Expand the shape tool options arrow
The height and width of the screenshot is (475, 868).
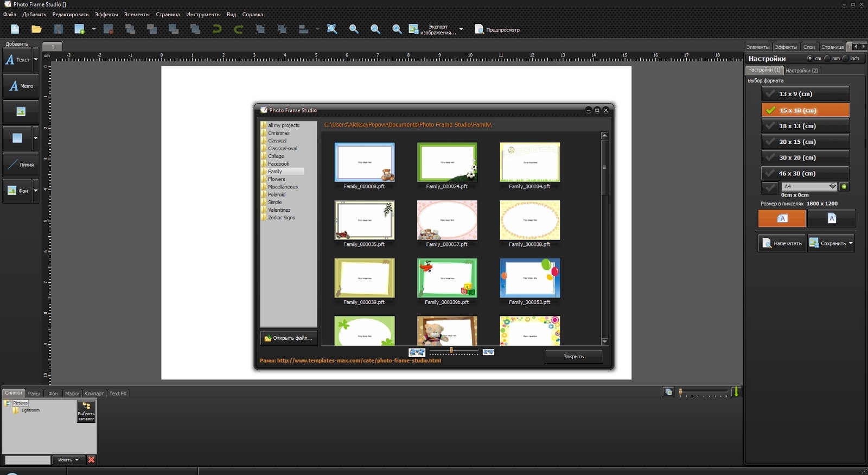(36, 138)
